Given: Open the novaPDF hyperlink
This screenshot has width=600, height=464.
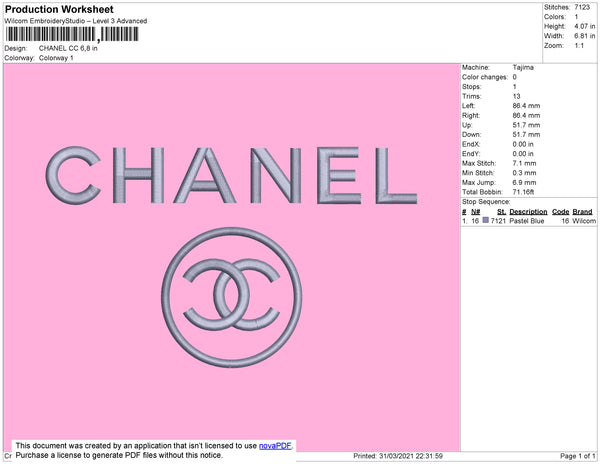Looking at the screenshot, I should [x=275, y=446].
